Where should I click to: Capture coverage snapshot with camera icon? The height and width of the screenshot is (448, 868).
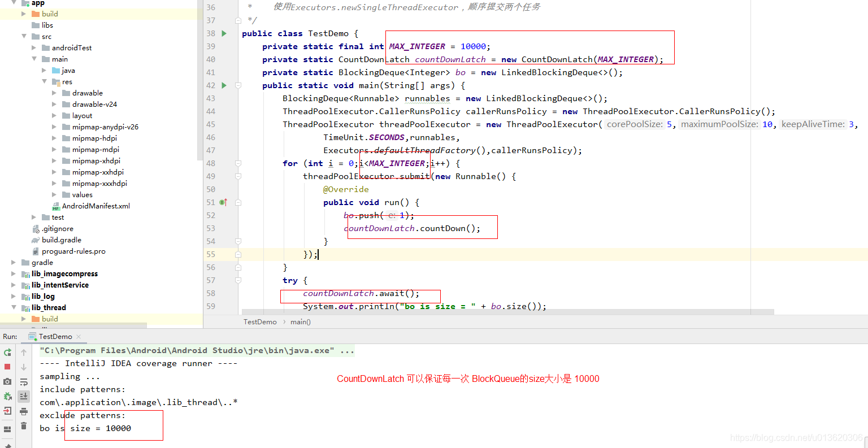pyautogui.click(x=7, y=381)
